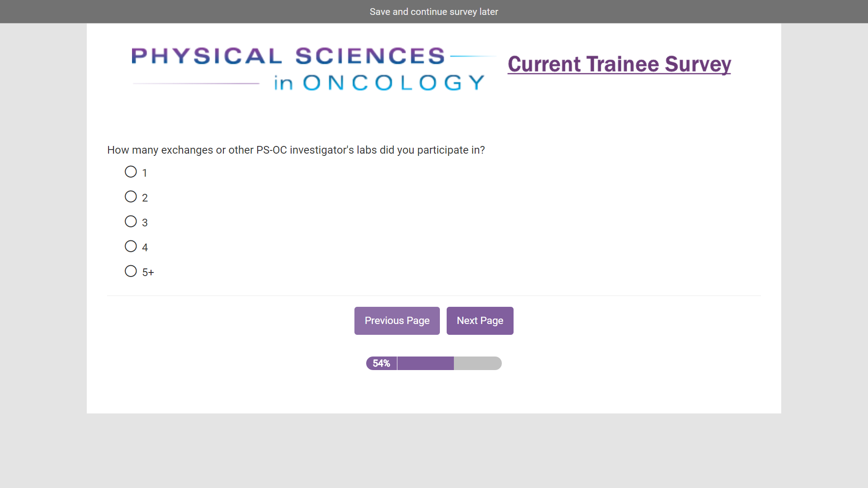Click the 54% progress label

381,363
